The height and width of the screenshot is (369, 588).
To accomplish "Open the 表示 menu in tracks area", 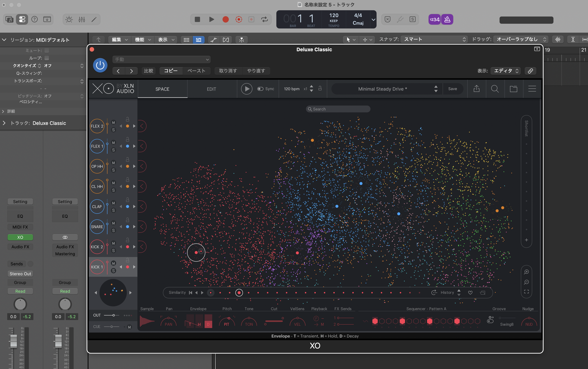I will (166, 40).
